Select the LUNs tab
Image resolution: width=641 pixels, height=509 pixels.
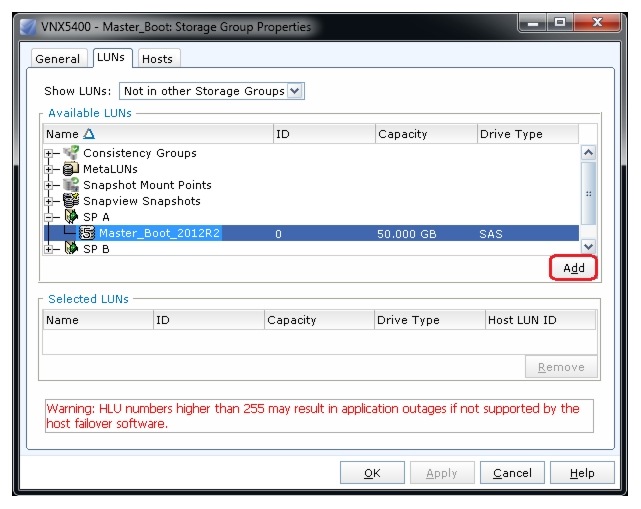pyautogui.click(x=111, y=57)
